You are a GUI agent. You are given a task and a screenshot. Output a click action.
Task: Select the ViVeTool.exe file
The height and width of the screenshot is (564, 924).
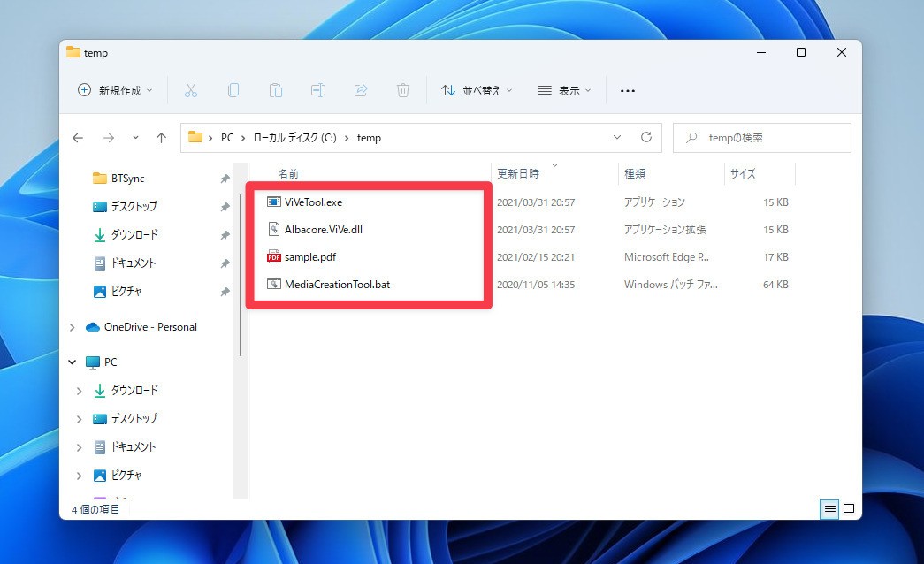tap(313, 202)
